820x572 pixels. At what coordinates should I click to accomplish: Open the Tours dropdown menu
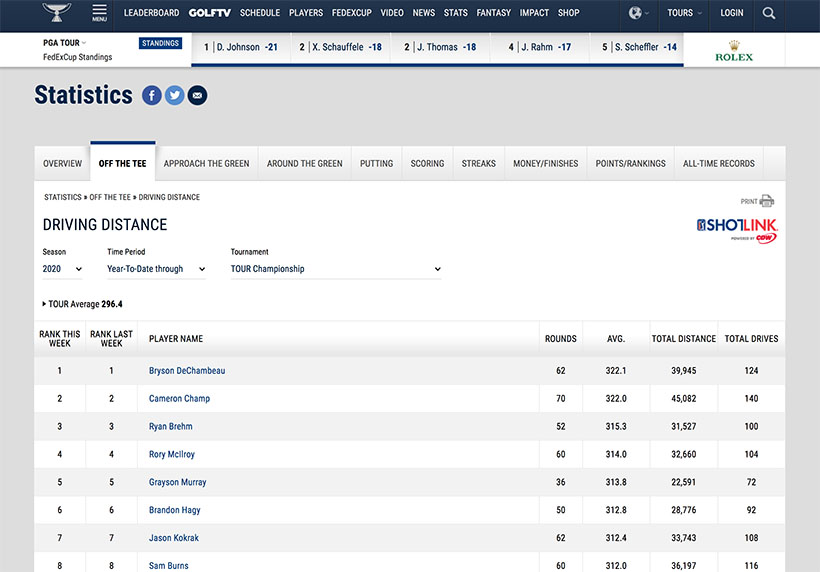coord(684,13)
